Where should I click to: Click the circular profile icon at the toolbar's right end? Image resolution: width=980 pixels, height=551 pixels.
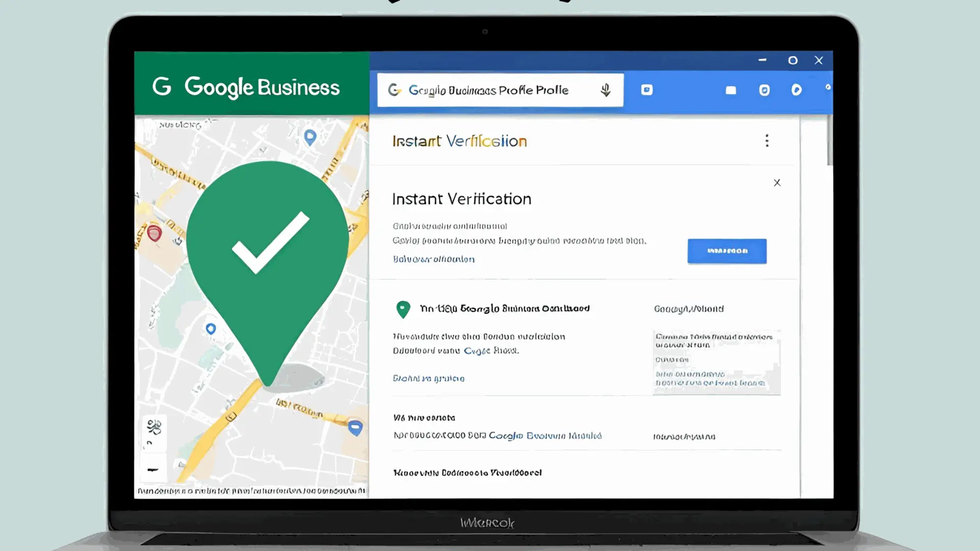coord(796,90)
